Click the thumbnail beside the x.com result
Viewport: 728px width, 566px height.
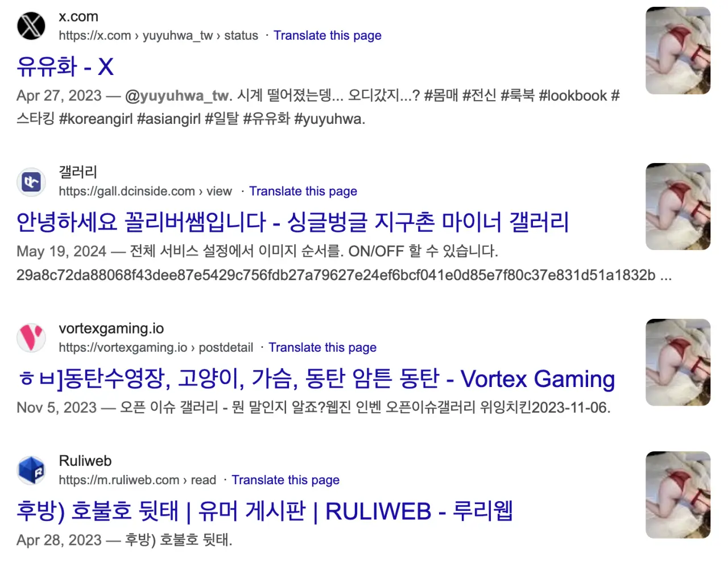tap(678, 51)
